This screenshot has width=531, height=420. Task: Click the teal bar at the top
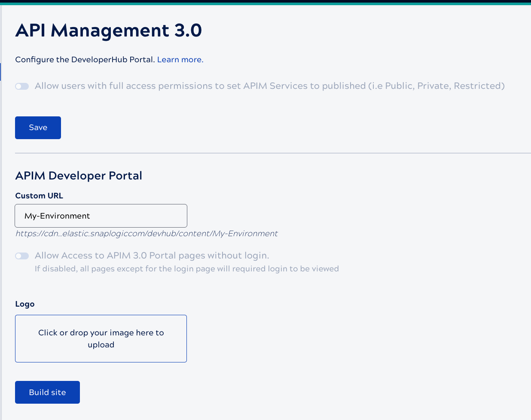coord(265,3)
